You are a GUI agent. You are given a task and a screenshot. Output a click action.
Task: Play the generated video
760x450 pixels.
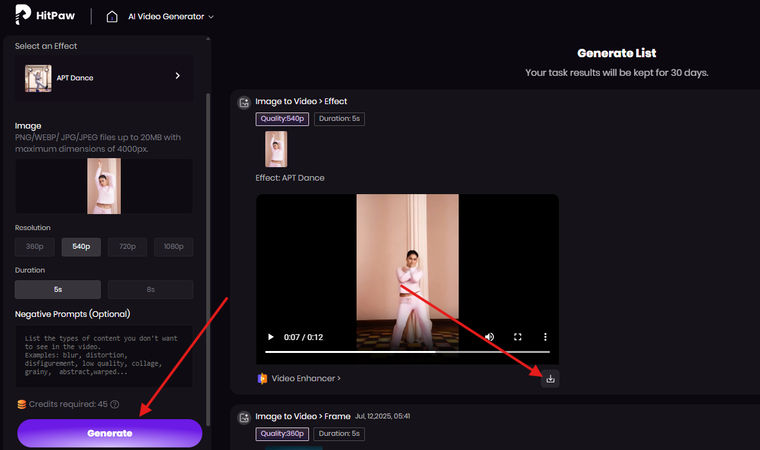coord(270,337)
